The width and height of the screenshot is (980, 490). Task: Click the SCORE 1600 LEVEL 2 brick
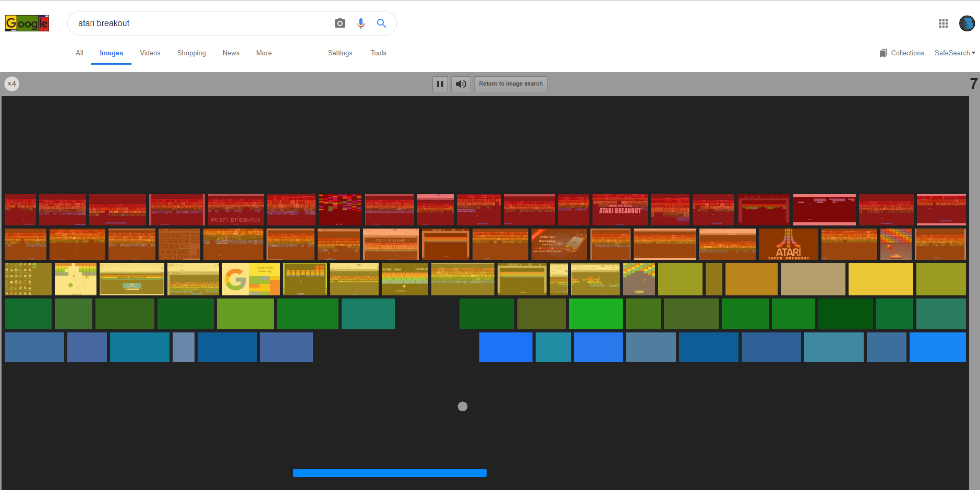[405, 279]
